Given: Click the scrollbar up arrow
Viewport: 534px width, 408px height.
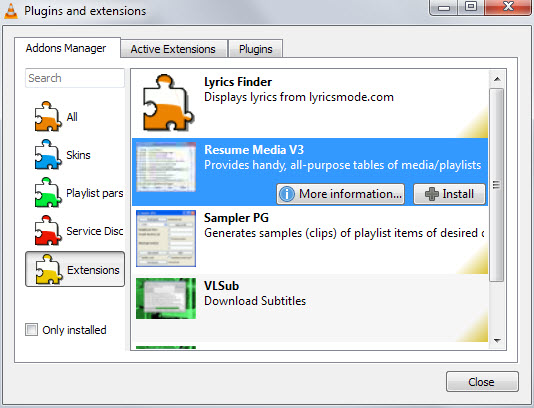Looking at the screenshot, I should pyautogui.click(x=497, y=79).
